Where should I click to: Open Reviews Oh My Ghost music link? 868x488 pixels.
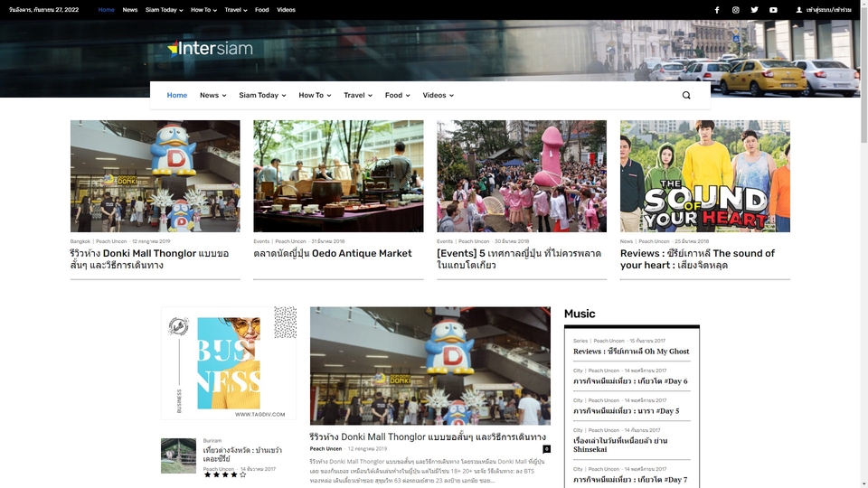(x=631, y=352)
